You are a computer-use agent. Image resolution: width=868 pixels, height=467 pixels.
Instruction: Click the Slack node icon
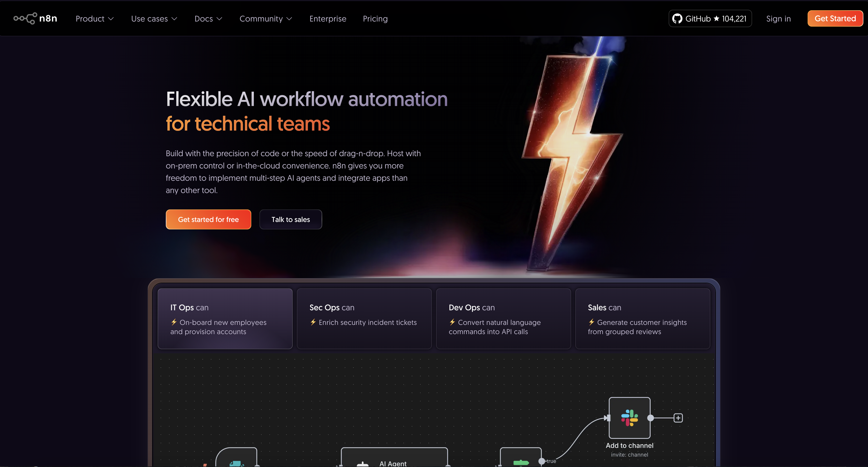629,418
